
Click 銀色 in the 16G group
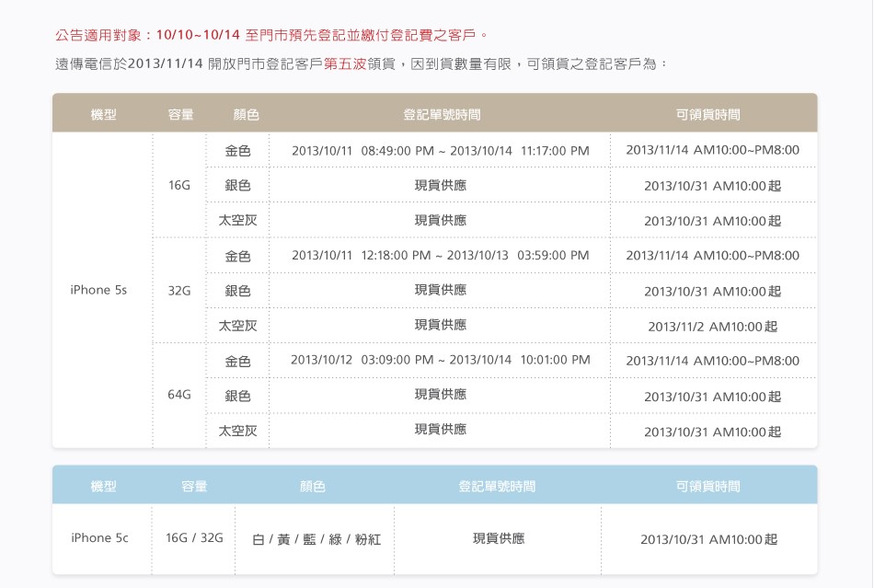(238, 185)
